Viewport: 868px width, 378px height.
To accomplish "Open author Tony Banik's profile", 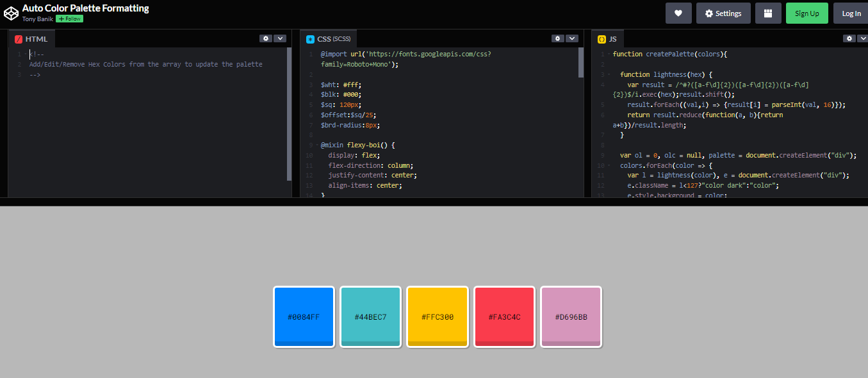I will click(38, 19).
